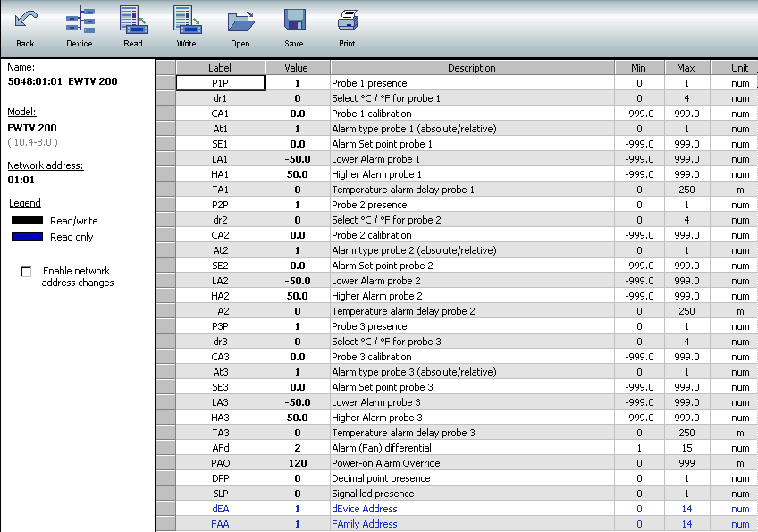Click the Value column header
This screenshot has height=532, width=758.
click(297, 68)
